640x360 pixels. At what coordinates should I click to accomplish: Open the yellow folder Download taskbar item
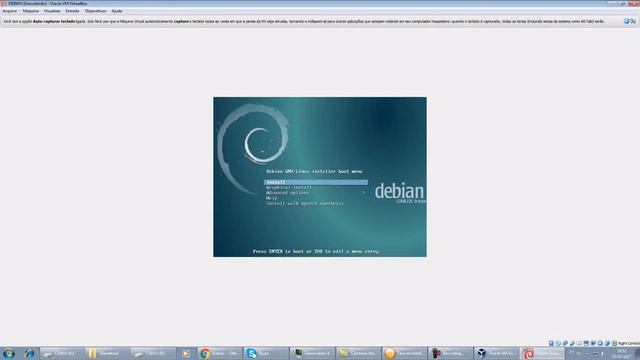click(108, 353)
